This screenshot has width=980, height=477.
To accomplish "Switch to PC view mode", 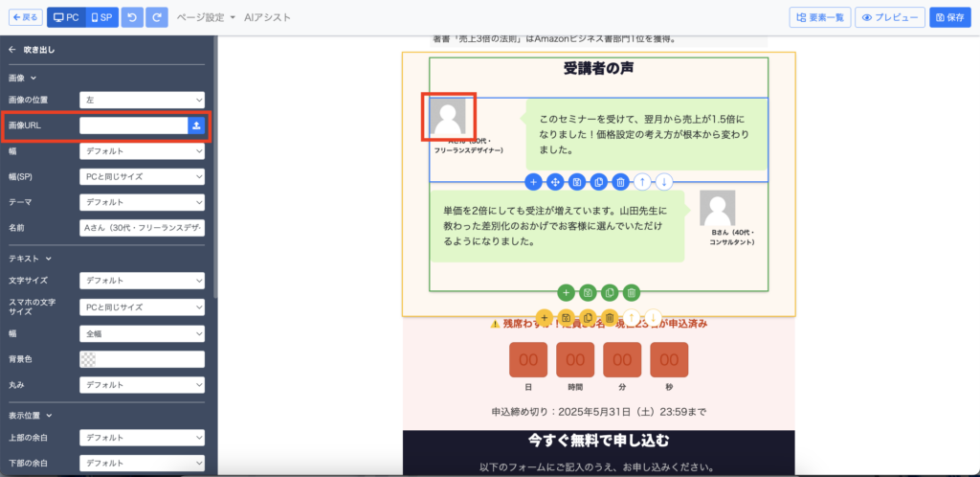I will coord(66,17).
